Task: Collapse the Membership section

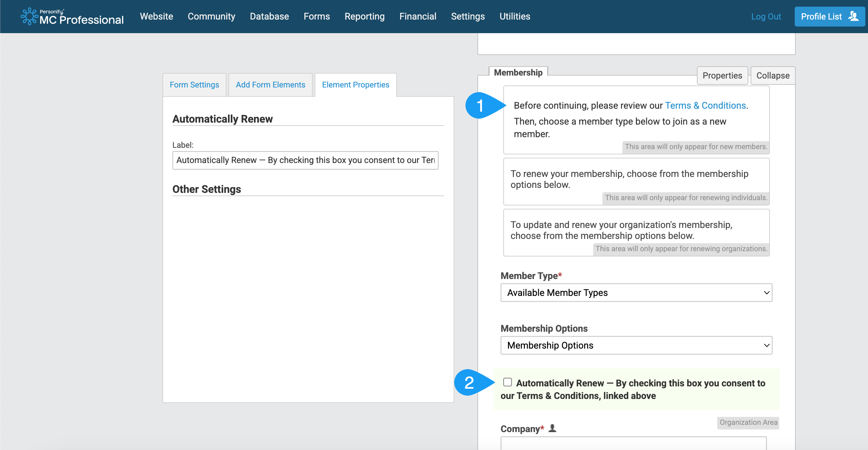Action: 773,76
